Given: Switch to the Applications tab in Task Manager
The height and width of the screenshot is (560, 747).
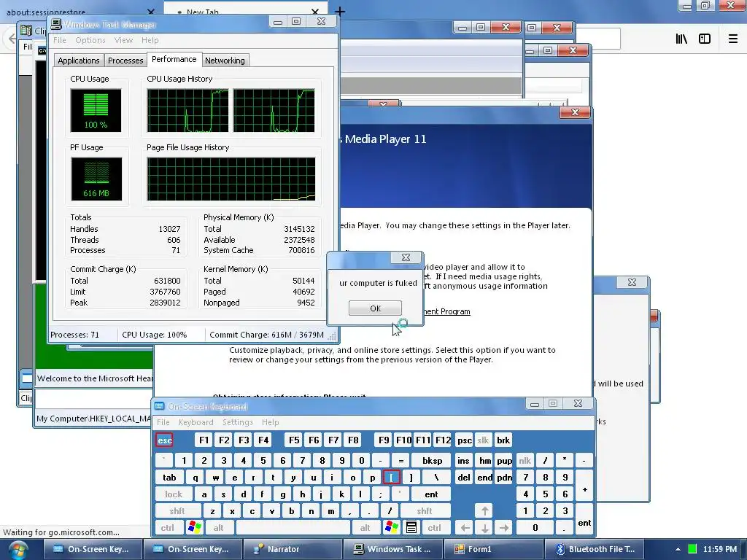Looking at the screenshot, I should coord(79,61).
